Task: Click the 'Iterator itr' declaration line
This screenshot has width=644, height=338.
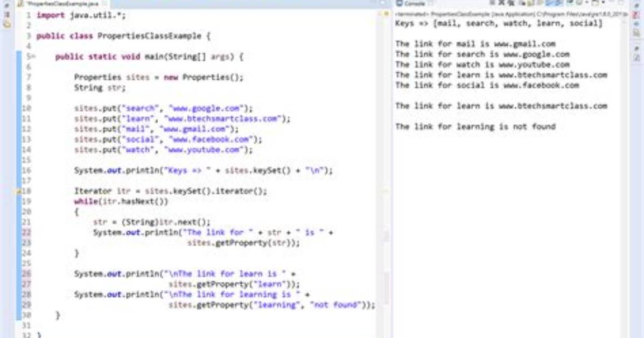Action: (x=171, y=191)
